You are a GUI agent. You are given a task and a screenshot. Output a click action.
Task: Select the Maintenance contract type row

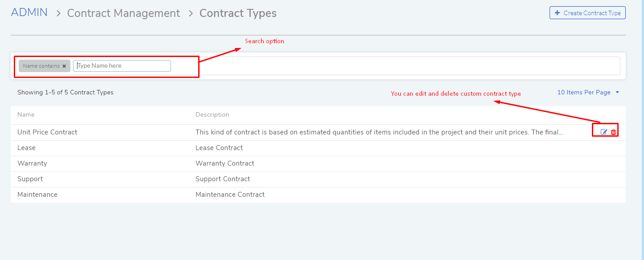[318, 195]
